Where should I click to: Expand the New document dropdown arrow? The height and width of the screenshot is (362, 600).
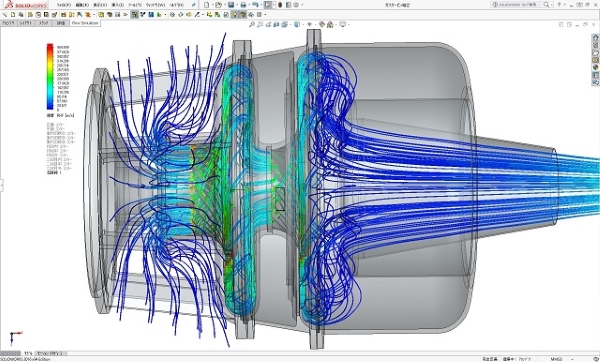[x=212, y=5]
